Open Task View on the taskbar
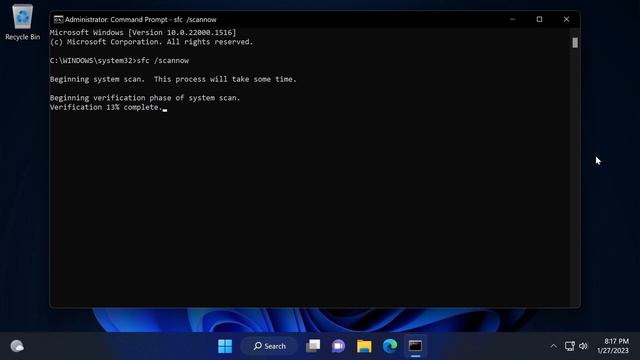 pyautogui.click(x=313, y=346)
